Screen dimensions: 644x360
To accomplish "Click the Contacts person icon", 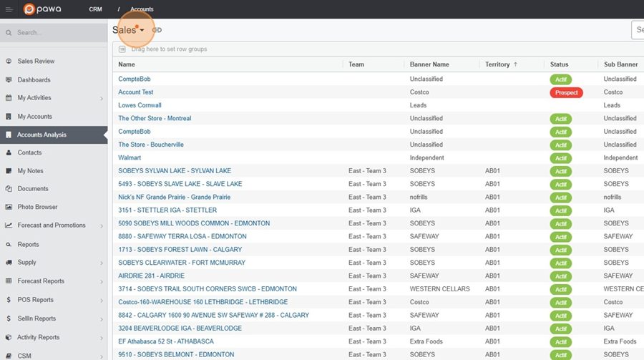I will 9,152.
